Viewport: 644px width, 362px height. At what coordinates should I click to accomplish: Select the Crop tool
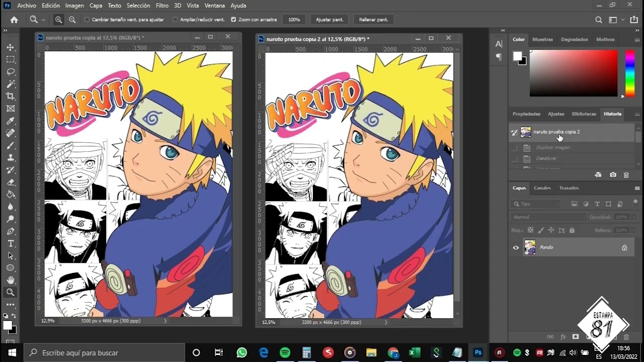(10, 96)
